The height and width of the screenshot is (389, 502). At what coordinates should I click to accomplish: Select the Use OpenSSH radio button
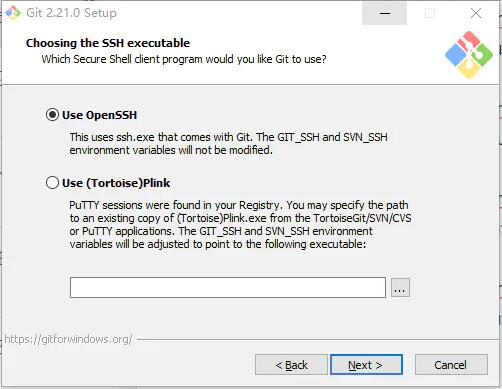click(x=52, y=115)
